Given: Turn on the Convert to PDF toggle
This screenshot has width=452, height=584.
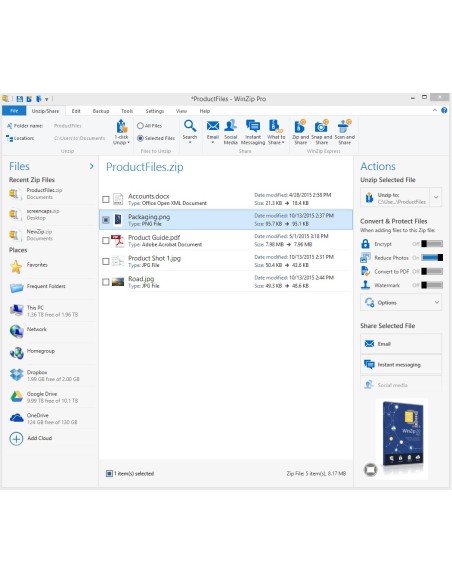Looking at the screenshot, I should coord(432,271).
